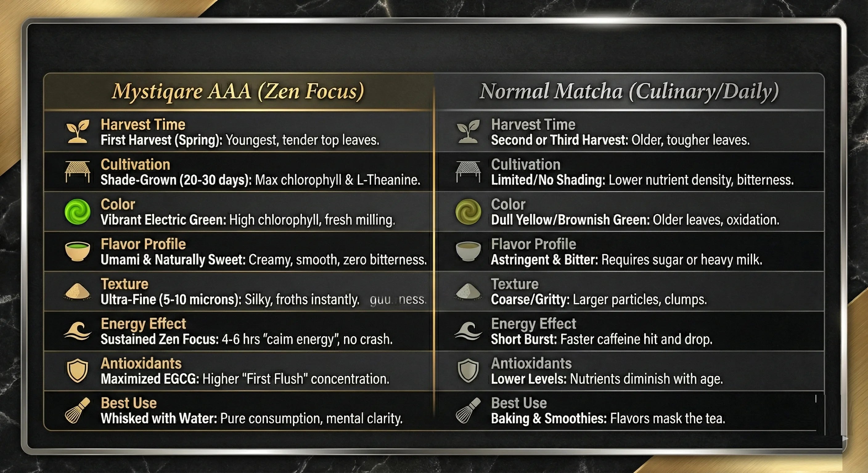This screenshot has height=473, width=868.
Task: Click the gray shield icon beside Lower Levels
Action: tap(468, 371)
